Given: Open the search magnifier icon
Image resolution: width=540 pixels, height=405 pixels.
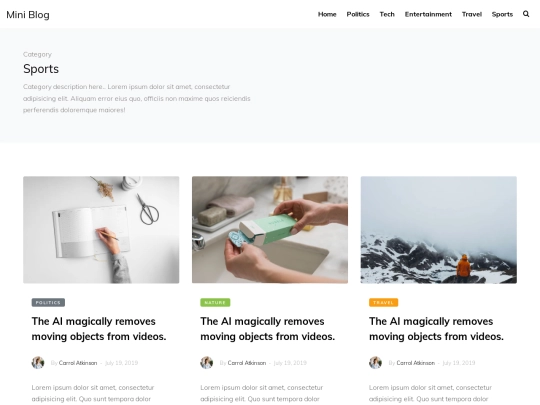Looking at the screenshot, I should click(526, 14).
